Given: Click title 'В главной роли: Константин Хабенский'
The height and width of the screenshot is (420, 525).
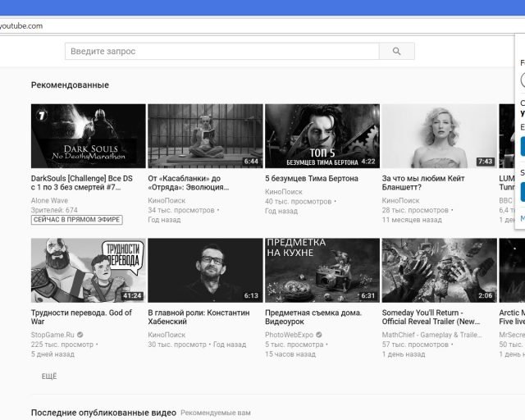Looking at the screenshot, I should point(199,317).
